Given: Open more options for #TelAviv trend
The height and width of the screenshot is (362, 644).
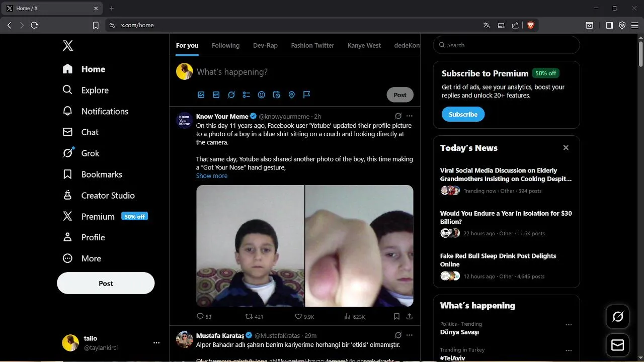Looking at the screenshot, I should click(x=569, y=350).
